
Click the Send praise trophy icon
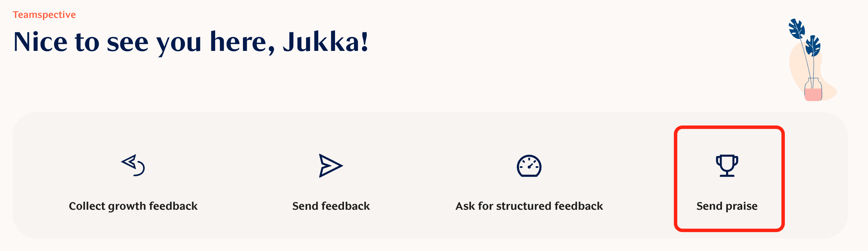(x=727, y=166)
